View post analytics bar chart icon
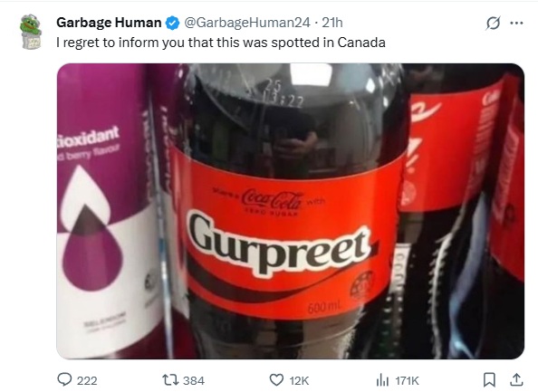 (382, 380)
